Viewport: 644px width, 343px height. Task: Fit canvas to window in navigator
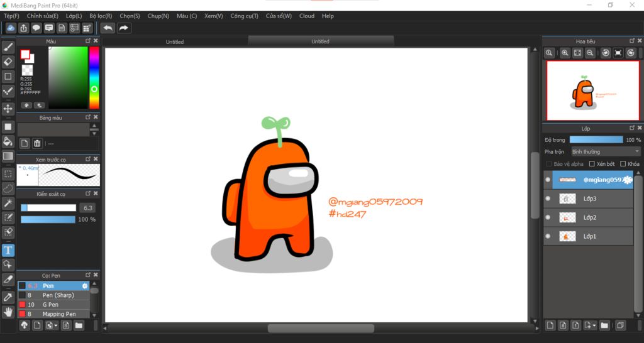(578, 53)
